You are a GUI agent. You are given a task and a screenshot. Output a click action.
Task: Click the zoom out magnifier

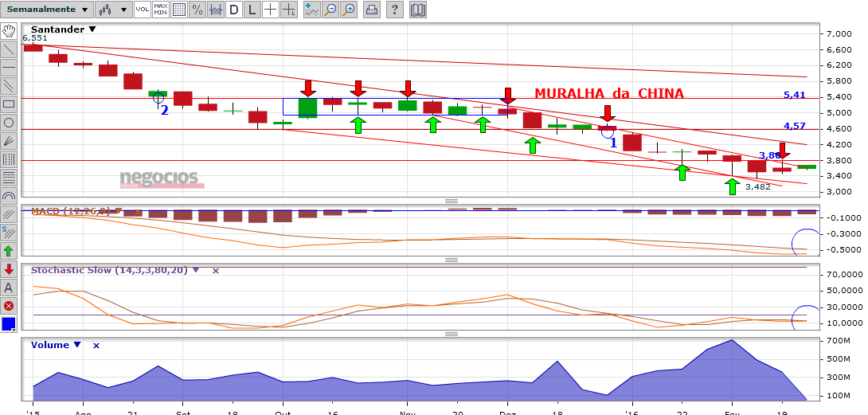pos(330,10)
